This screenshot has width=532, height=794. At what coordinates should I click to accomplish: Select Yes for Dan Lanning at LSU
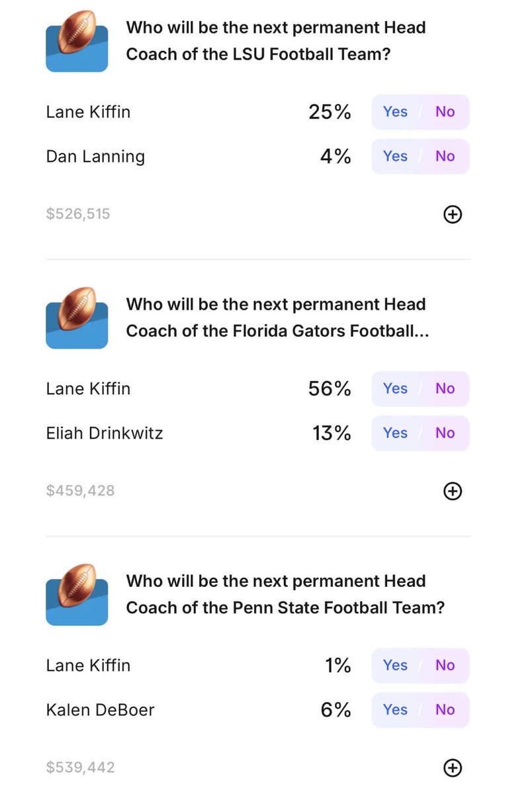[395, 156]
